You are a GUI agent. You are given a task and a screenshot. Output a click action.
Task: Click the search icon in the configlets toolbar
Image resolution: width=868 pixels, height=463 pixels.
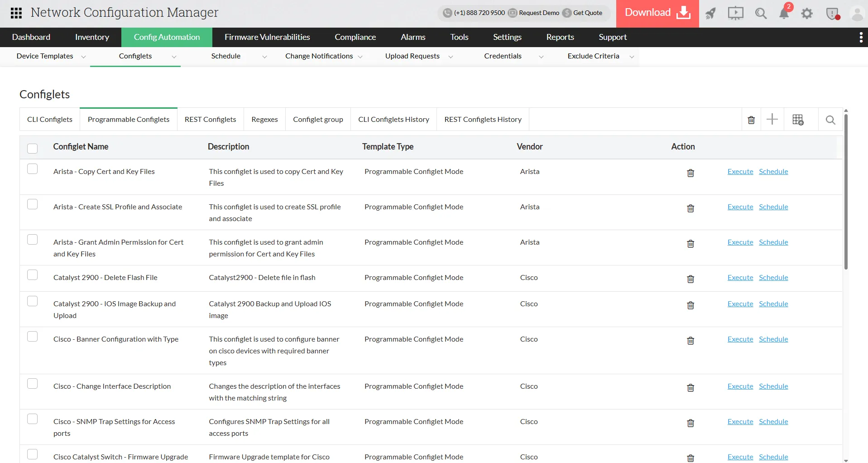pyautogui.click(x=830, y=120)
